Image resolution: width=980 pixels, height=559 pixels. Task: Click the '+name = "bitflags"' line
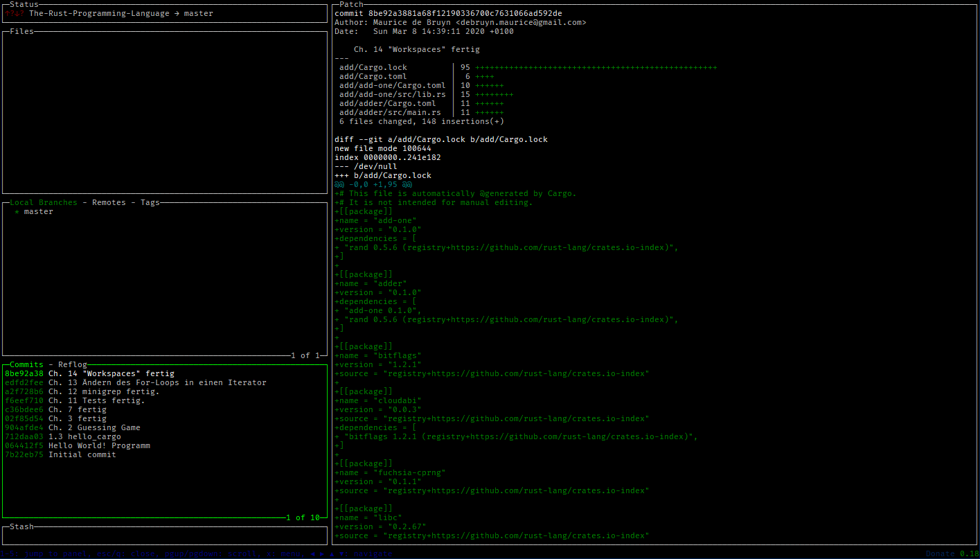(378, 355)
